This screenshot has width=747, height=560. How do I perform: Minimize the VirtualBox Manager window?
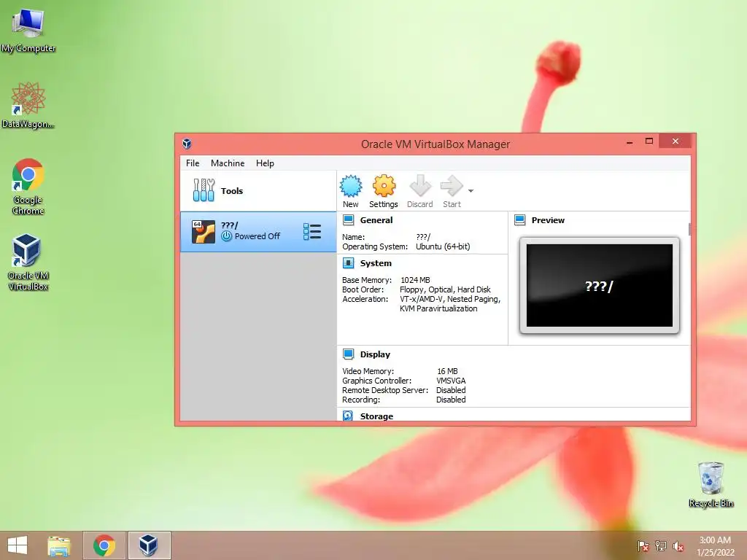630,141
